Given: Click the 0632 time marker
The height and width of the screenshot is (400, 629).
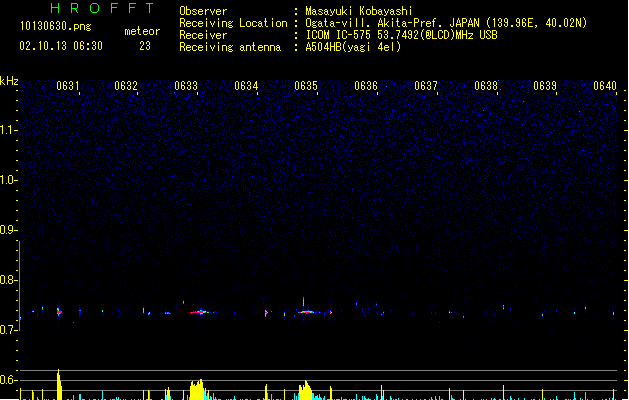Looking at the screenshot, I should click(126, 86).
